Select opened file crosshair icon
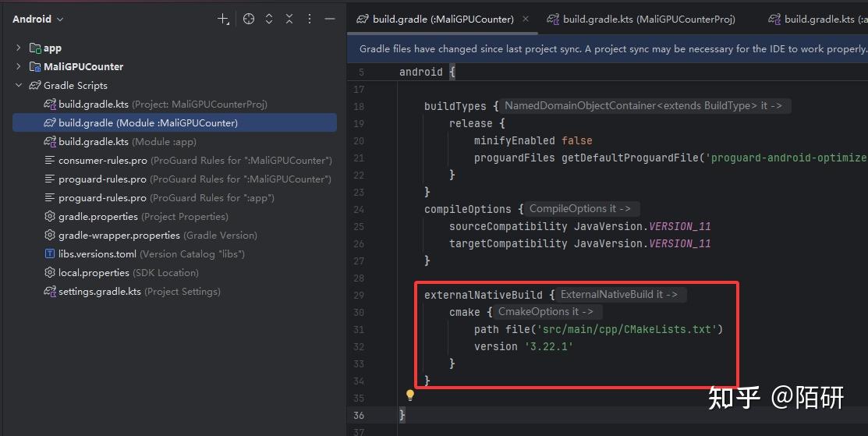 point(249,19)
